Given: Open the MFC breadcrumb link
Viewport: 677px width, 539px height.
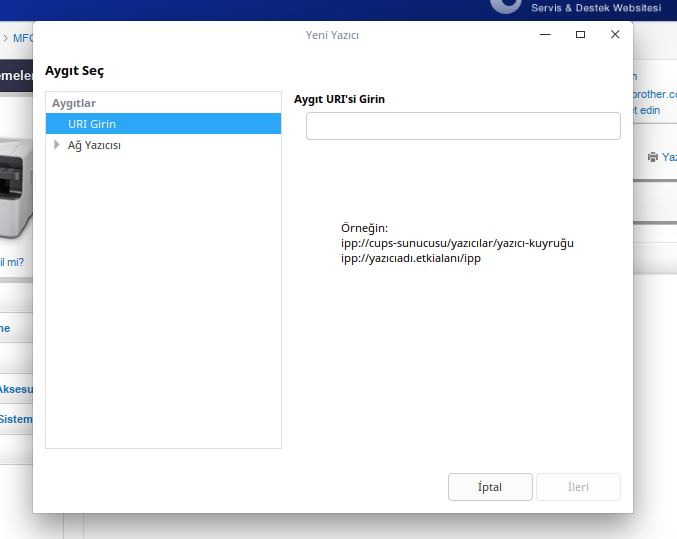Looking at the screenshot, I should [22, 38].
